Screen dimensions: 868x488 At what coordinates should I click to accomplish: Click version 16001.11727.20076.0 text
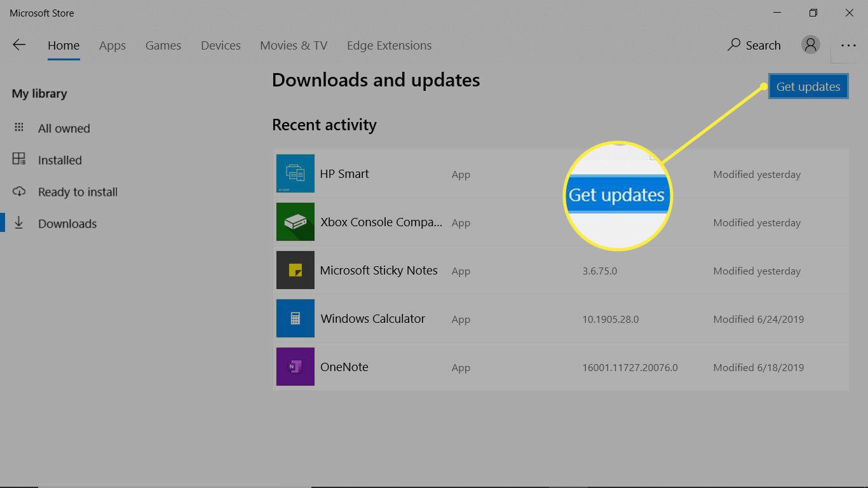[630, 368]
